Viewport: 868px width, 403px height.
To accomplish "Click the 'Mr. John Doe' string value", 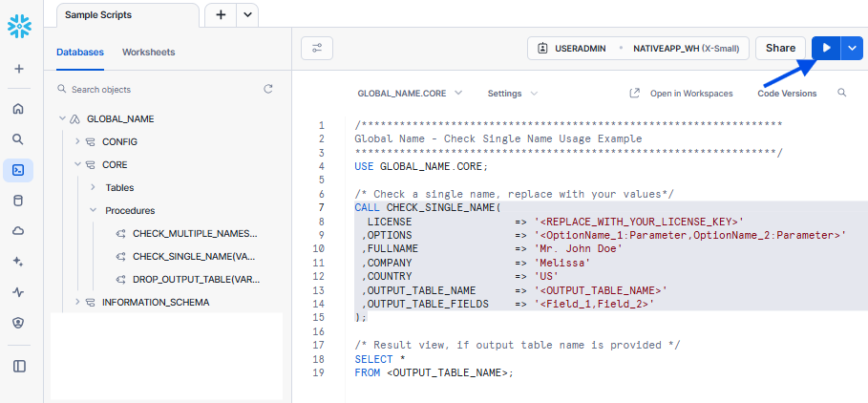I will 579,249.
